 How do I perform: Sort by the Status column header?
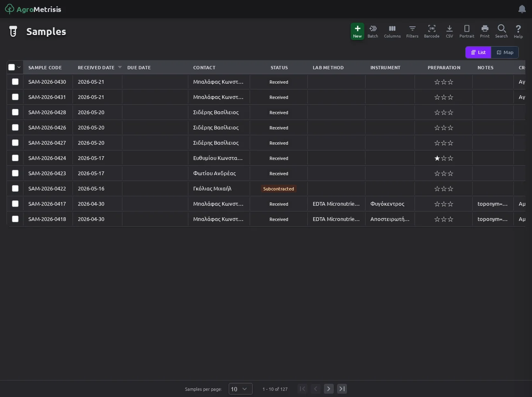coord(279,68)
